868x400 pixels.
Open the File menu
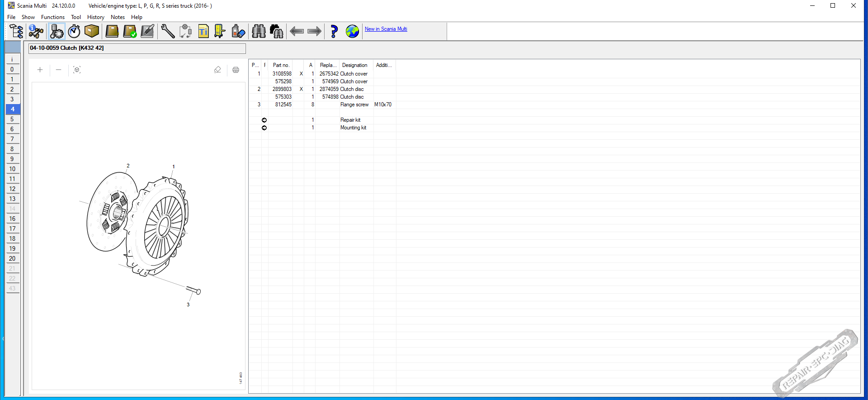tap(11, 17)
